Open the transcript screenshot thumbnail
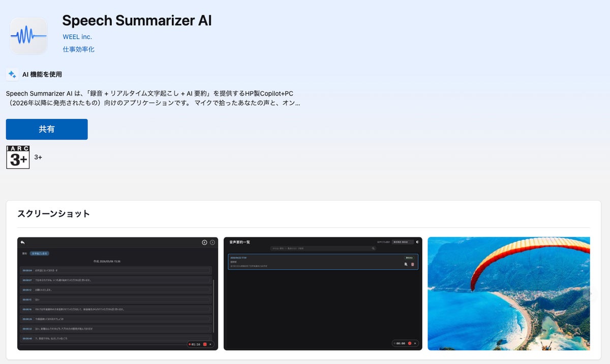This screenshot has height=364, width=610. pyautogui.click(x=117, y=293)
